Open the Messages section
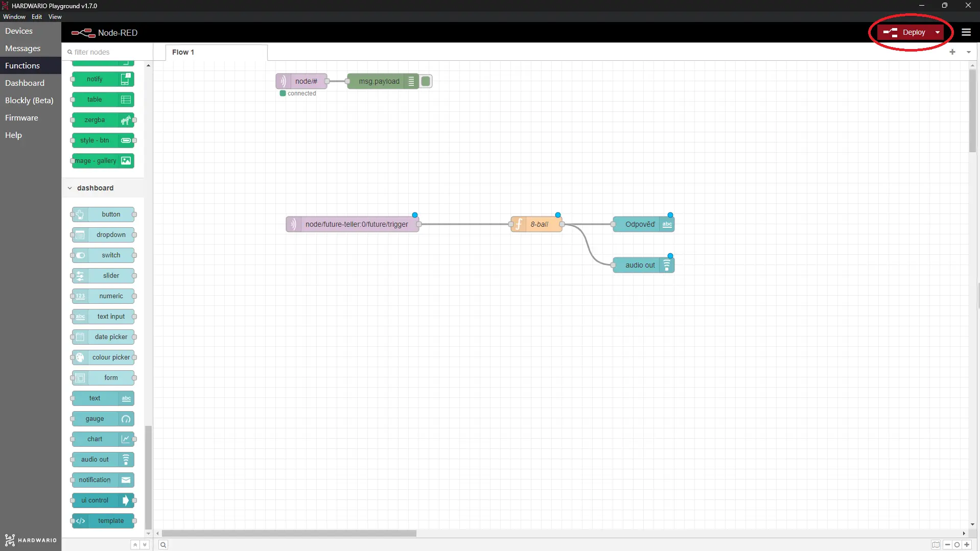 (31, 49)
